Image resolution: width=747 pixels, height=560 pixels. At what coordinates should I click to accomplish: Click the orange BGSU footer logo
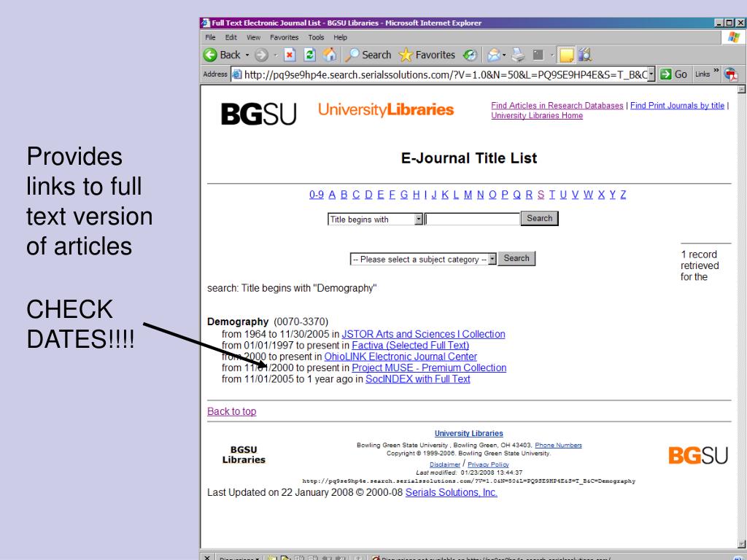click(x=698, y=455)
